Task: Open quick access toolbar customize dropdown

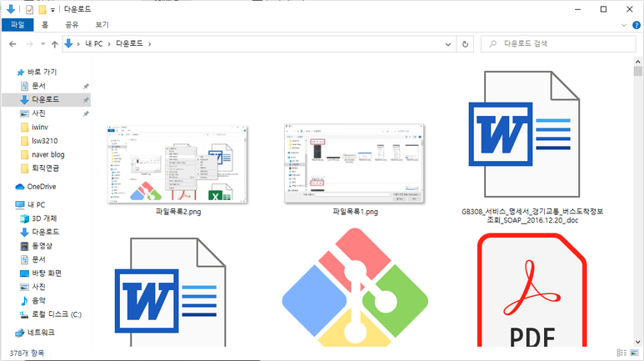Action: coord(52,9)
